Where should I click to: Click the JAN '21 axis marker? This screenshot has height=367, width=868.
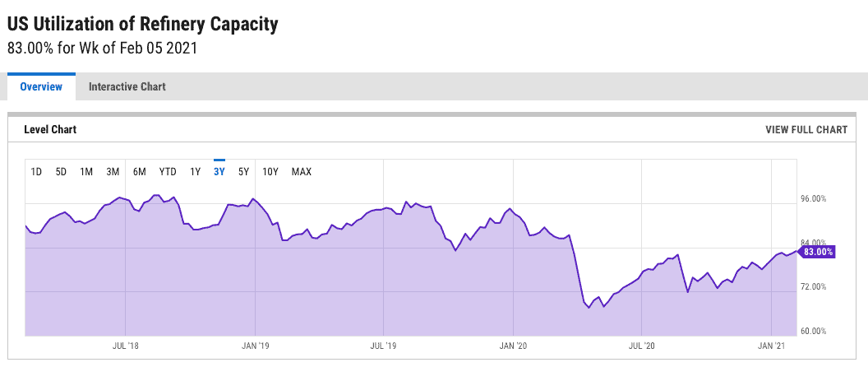772,346
